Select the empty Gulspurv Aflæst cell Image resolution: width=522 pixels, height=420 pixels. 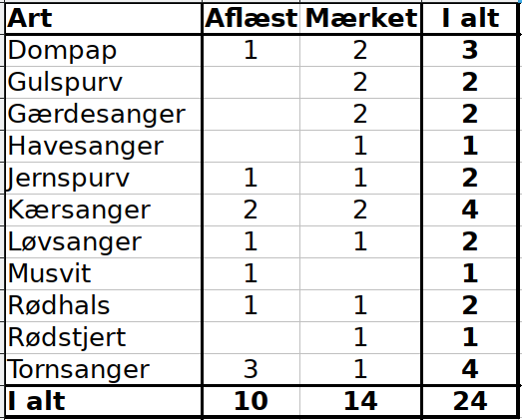(251, 82)
